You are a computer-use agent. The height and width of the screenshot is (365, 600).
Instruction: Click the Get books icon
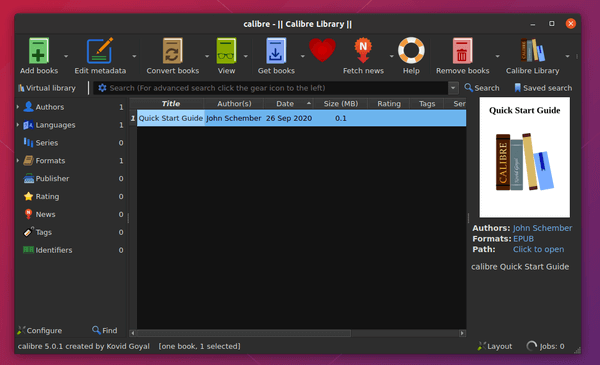point(276,51)
